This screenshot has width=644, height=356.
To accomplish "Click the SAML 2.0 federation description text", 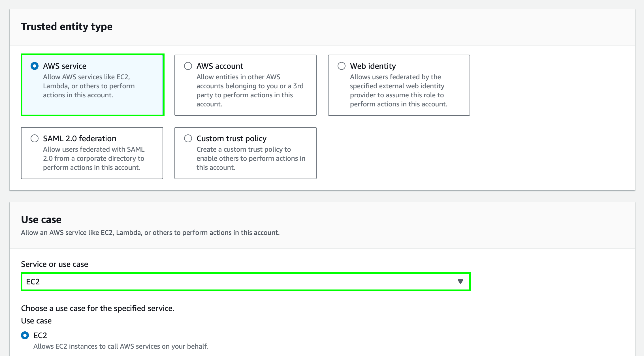I will pos(94,158).
